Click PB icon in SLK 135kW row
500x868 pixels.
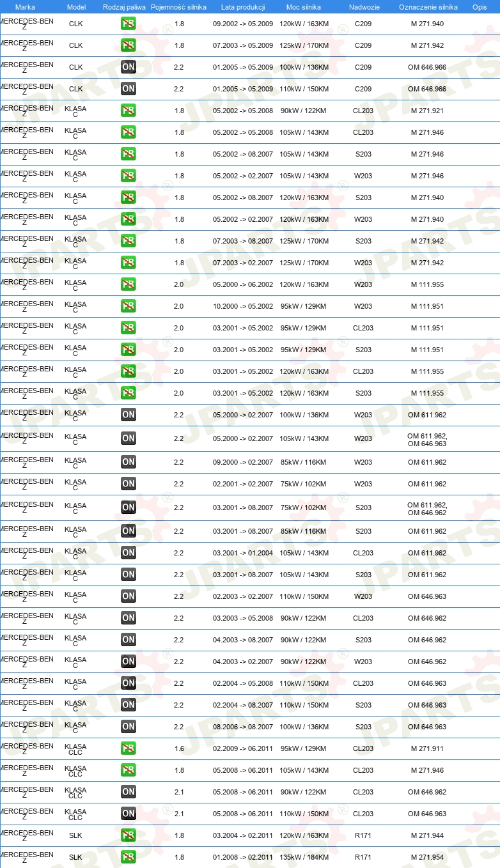click(129, 857)
